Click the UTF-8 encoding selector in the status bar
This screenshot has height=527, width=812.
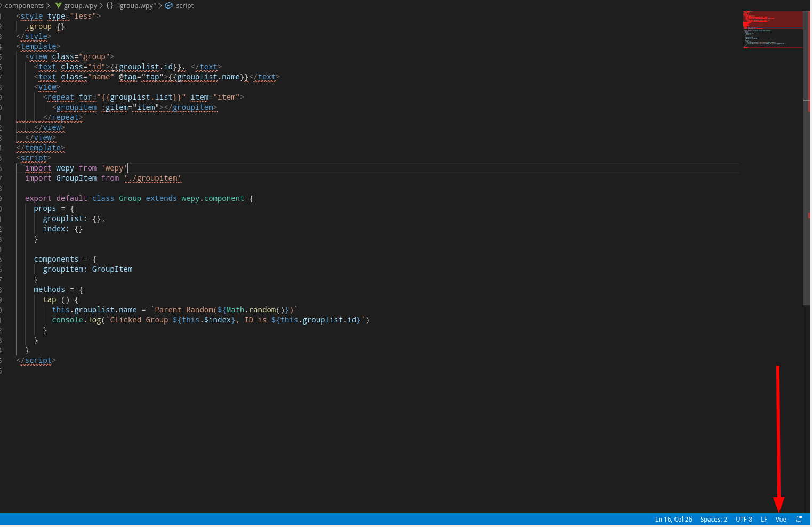pyautogui.click(x=744, y=519)
